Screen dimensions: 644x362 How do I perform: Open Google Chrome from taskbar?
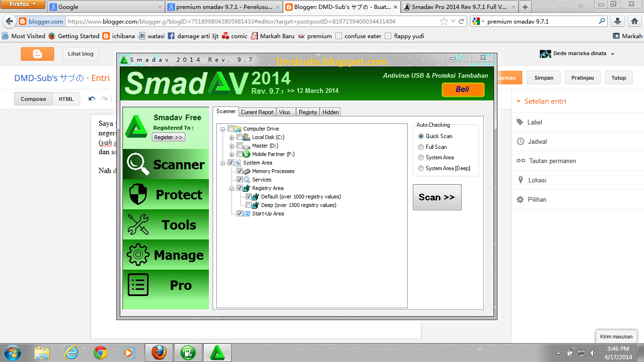coord(100,353)
